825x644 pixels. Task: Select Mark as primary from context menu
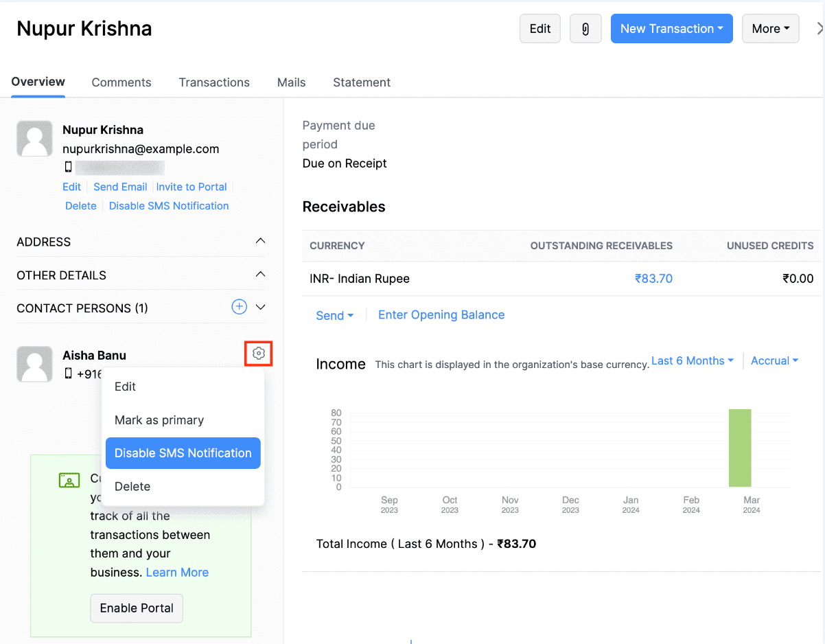click(159, 420)
